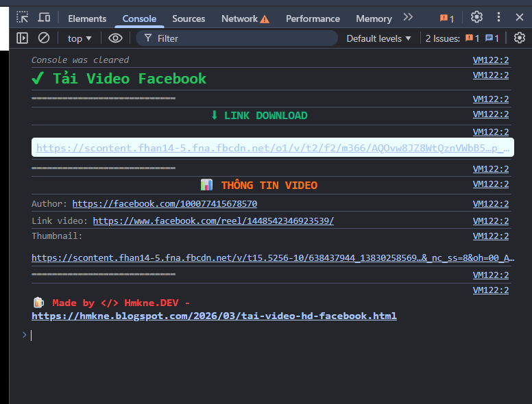This screenshot has height=404, width=532.
Task: Toggle the console sidebar
Action: (x=23, y=38)
